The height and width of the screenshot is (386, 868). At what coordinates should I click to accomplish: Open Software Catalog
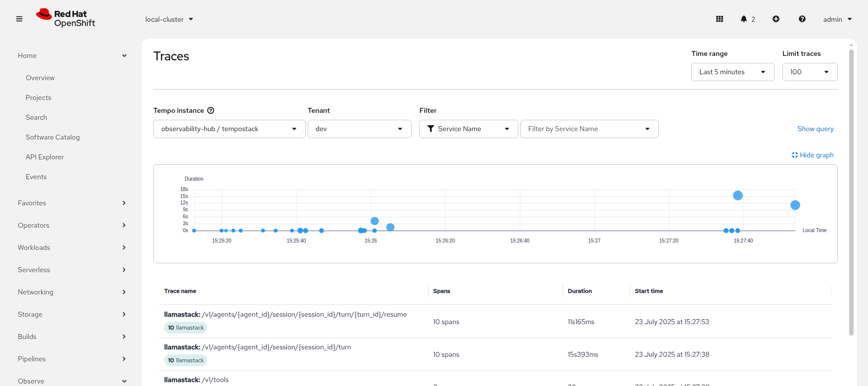(52, 137)
